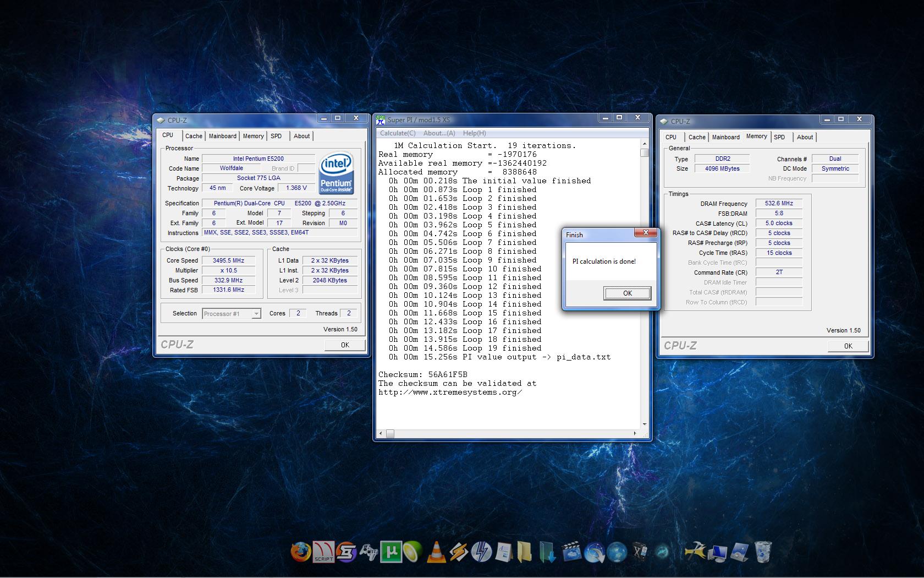Image resolution: width=924 pixels, height=578 pixels.
Task: Click the Super PI horizontal scroll left arrow
Action: pyautogui.click(x=382, y=434)
